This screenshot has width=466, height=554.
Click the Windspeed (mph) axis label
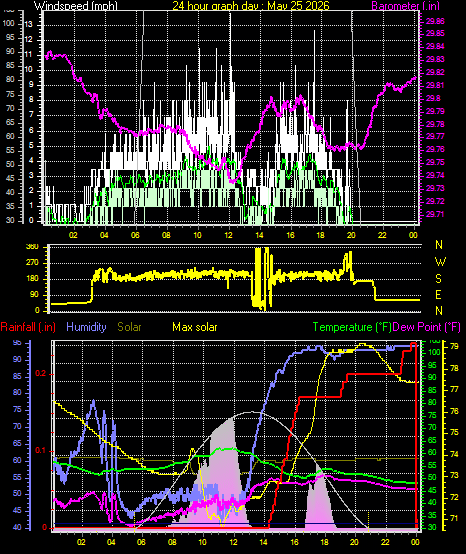(x=75, y=5)
